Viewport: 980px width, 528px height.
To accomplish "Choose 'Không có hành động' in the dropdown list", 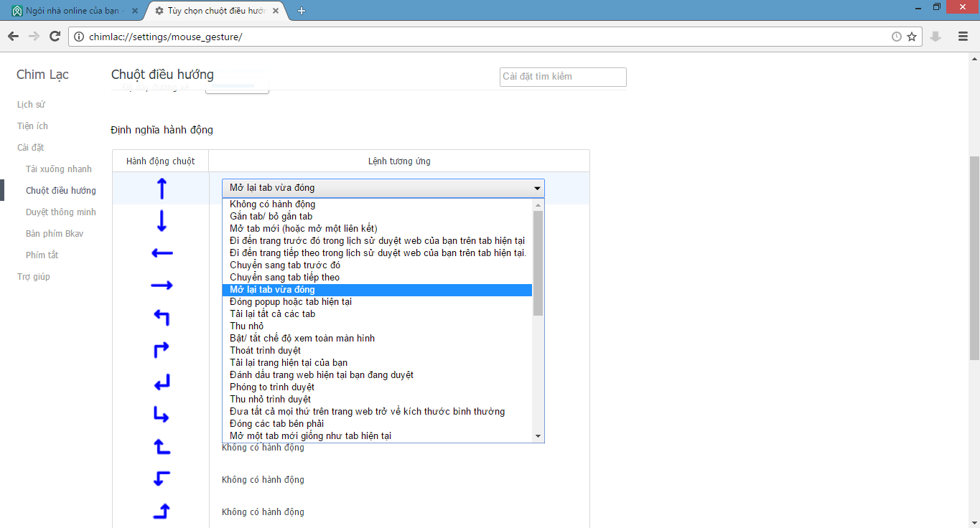I will [377, 204].
